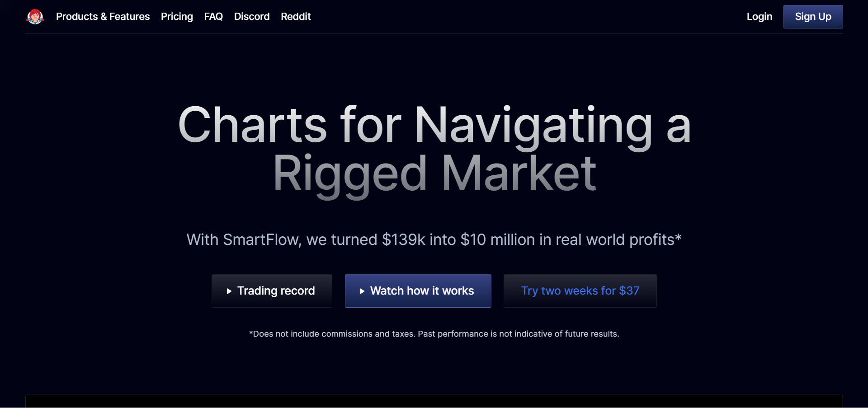Select Try two weeks for $37

point(580,291)
